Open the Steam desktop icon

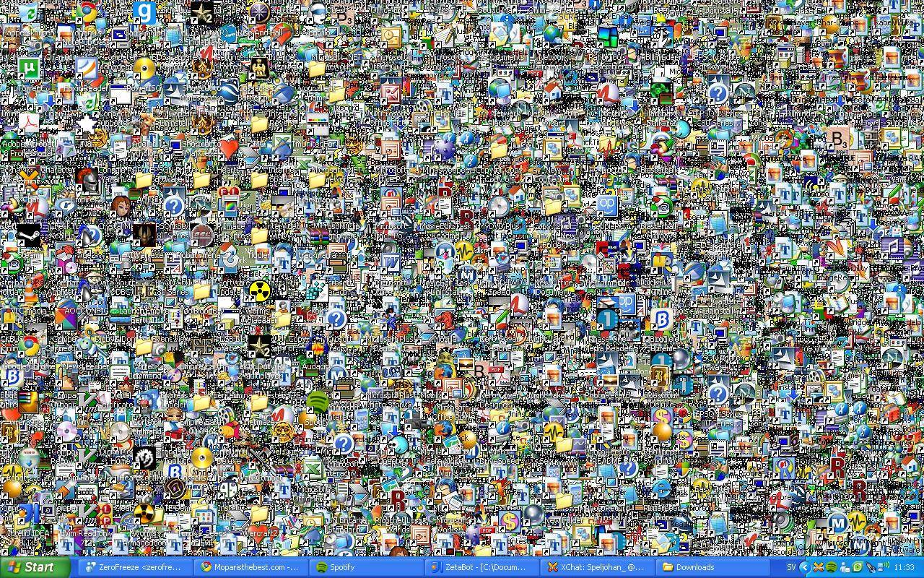pyautogui.click(x=29, y=235)
